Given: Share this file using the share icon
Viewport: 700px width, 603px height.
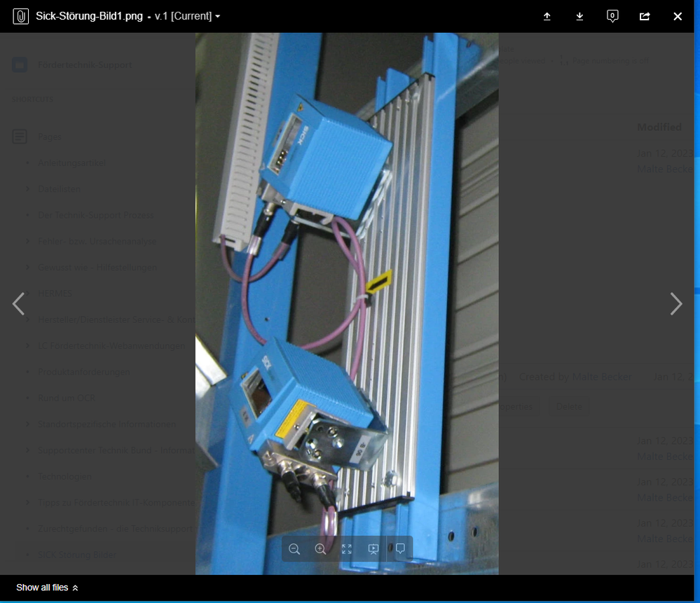Looking at the screenshot, I should coord(645,17).
